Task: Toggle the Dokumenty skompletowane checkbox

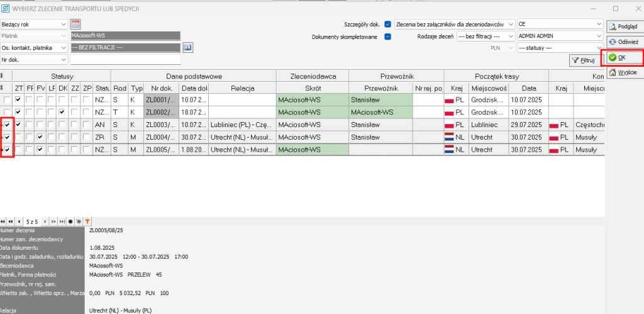Action: click(387, 36)
